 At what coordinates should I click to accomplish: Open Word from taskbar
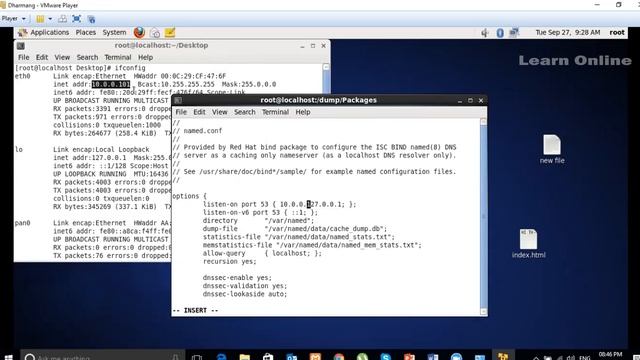pyautogui.click(x=433, y=358)
